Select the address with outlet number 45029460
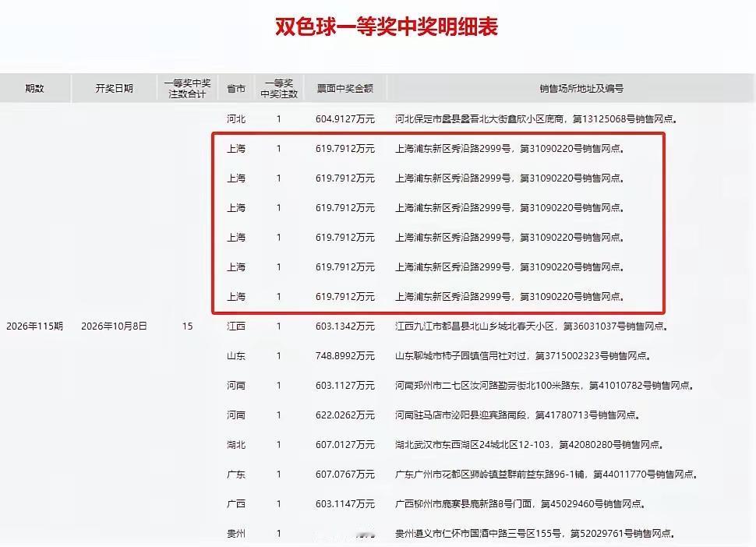The width and height of the screenshot is (756, 547). coord(520,504)
